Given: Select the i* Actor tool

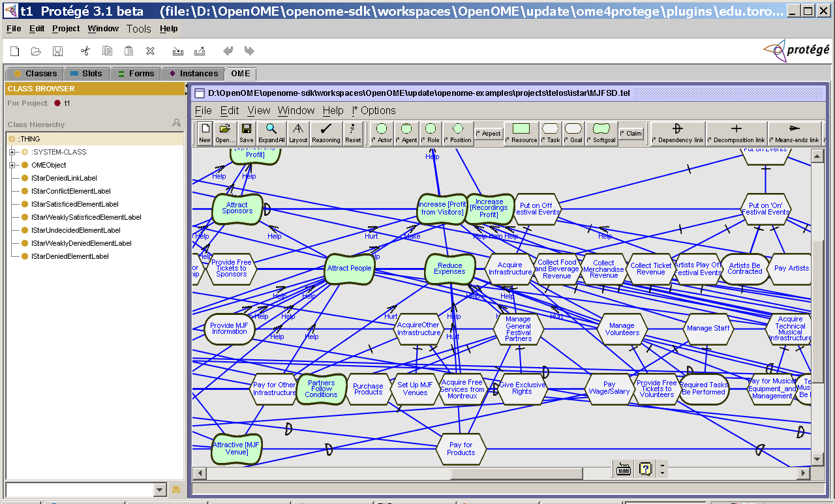Looking at the screenshot, I should tap(381, 133).
